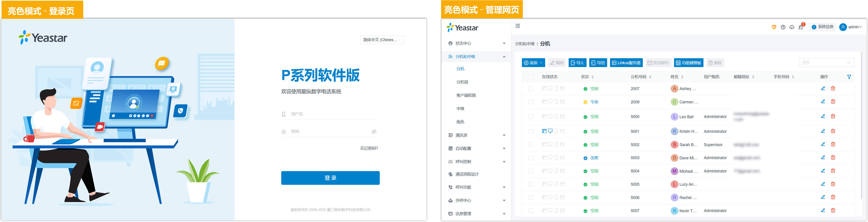
Task: Select 分机组 in the sidebar menu
Action: pos(462,82)
